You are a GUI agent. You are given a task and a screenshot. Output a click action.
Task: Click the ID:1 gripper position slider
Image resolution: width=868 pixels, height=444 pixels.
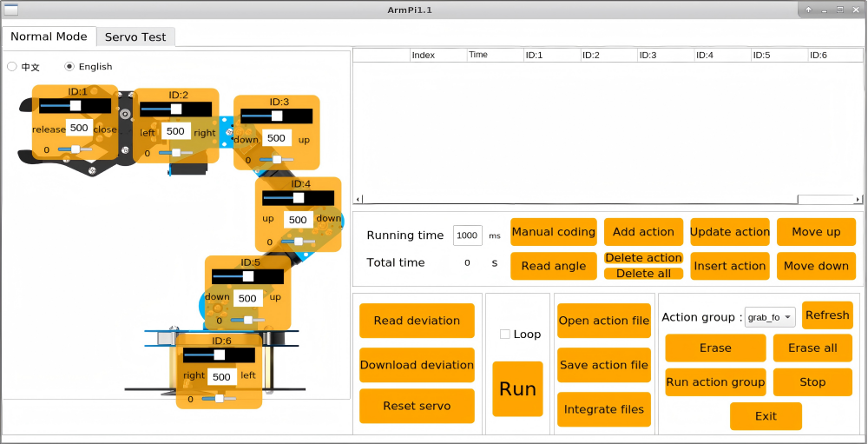tap(75, 106)
